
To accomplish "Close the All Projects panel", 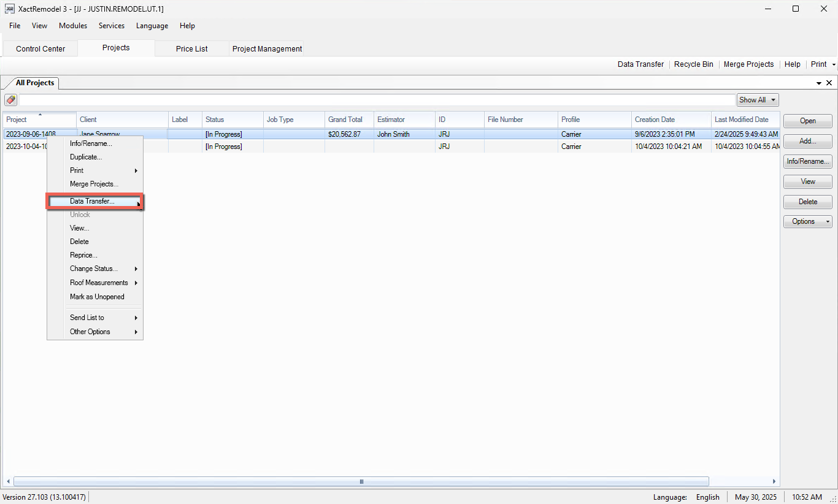I will click(x=829, y=83).
